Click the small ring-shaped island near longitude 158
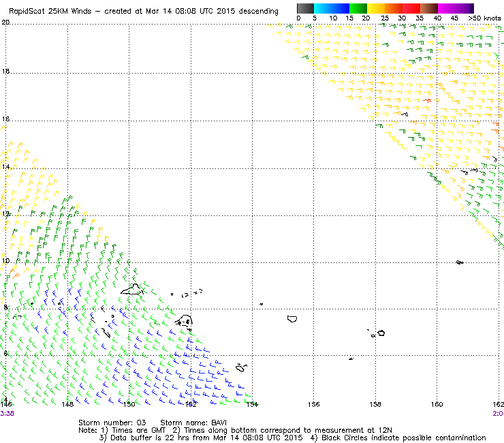The height and width of the screenshot is (443, 504). point(381,333)
